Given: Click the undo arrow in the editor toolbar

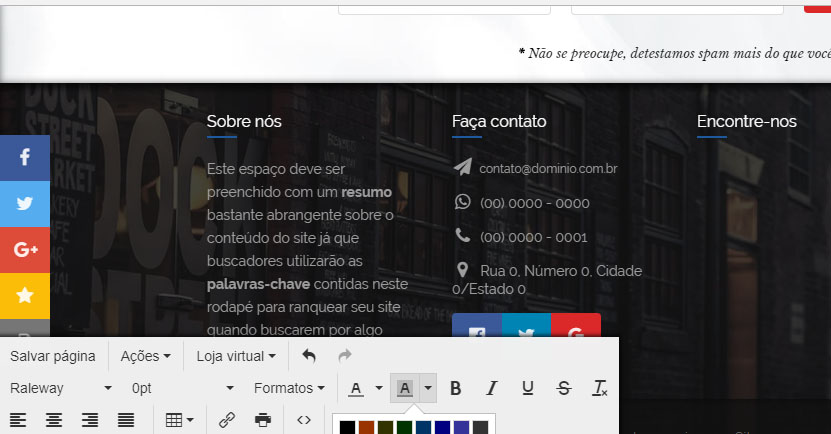Looking at the screenshot, I should 309,356.
